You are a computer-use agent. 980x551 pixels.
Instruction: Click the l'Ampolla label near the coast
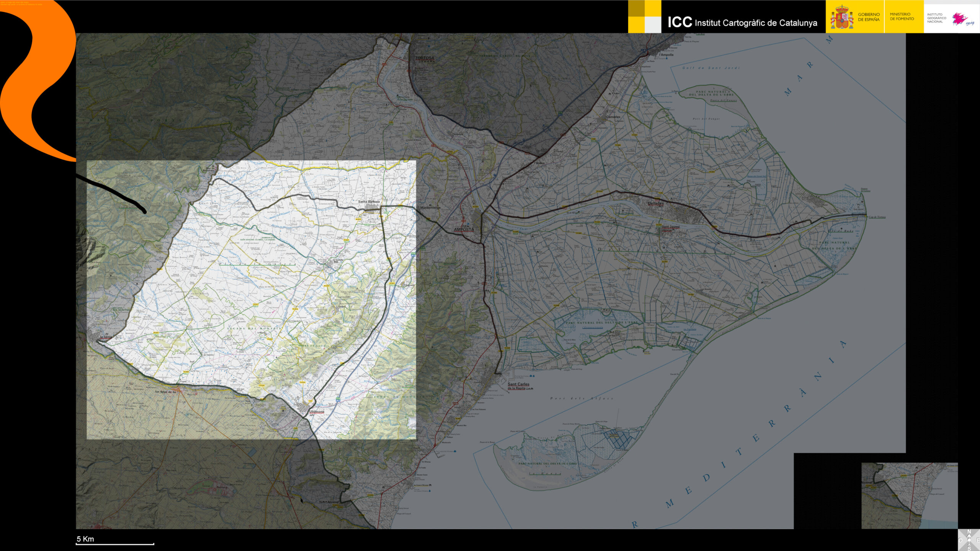click(x=666, y=55)
